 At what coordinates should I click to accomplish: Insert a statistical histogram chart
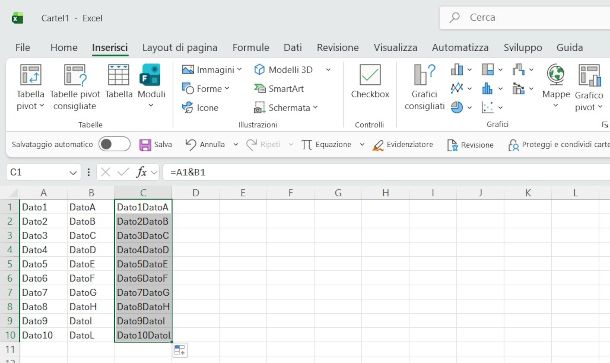tap(487, 88)
